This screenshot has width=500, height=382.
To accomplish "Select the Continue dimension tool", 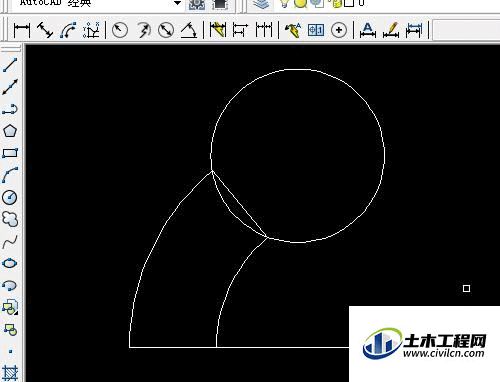I will pyautogui.click(x=264, y=30).
